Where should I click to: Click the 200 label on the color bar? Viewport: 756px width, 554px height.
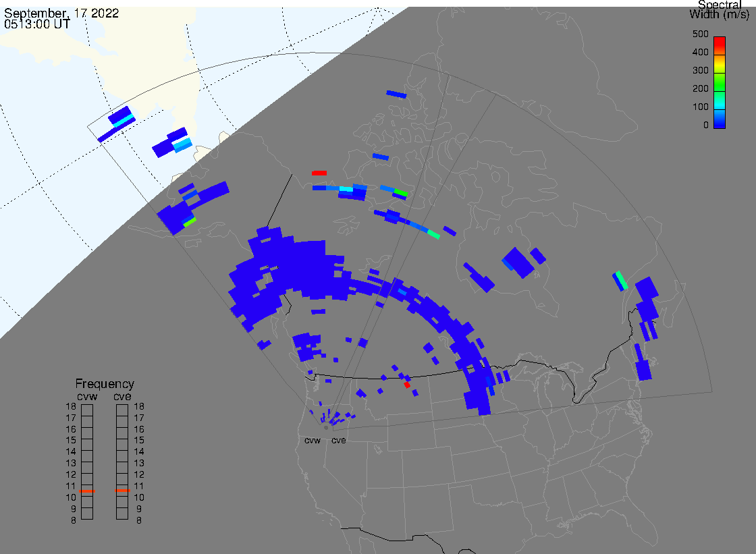coord(700,88)
